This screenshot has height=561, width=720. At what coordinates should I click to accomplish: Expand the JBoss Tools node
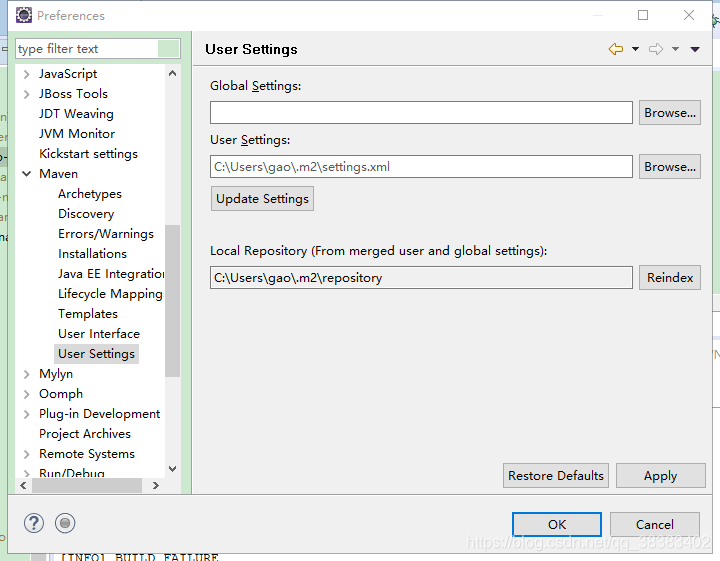[x=27, y=94]
